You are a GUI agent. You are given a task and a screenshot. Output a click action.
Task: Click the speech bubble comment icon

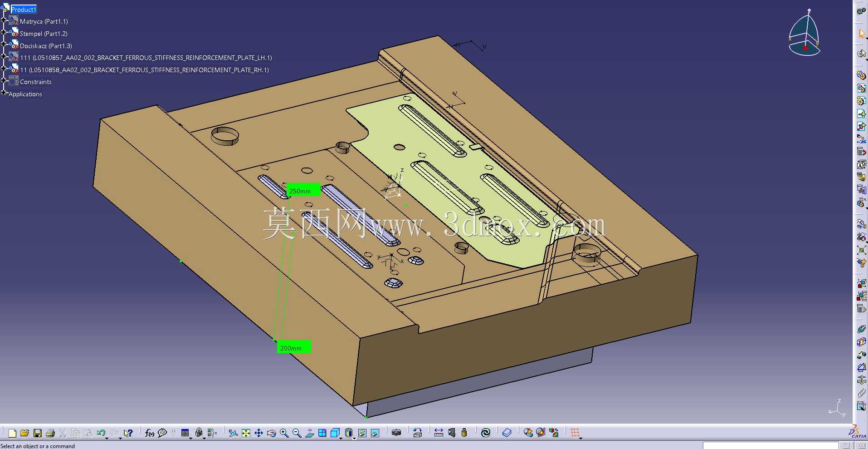coord(162,433)
